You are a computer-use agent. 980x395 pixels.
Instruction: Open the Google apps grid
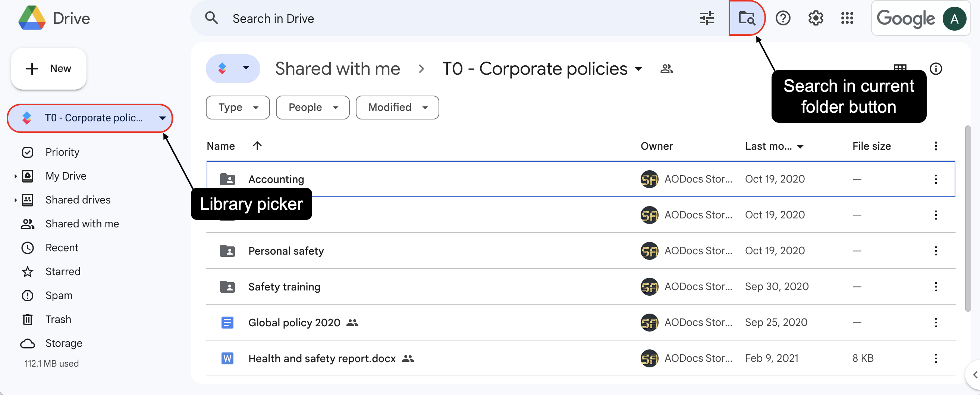pyautogui.click(x=847, y=18)
